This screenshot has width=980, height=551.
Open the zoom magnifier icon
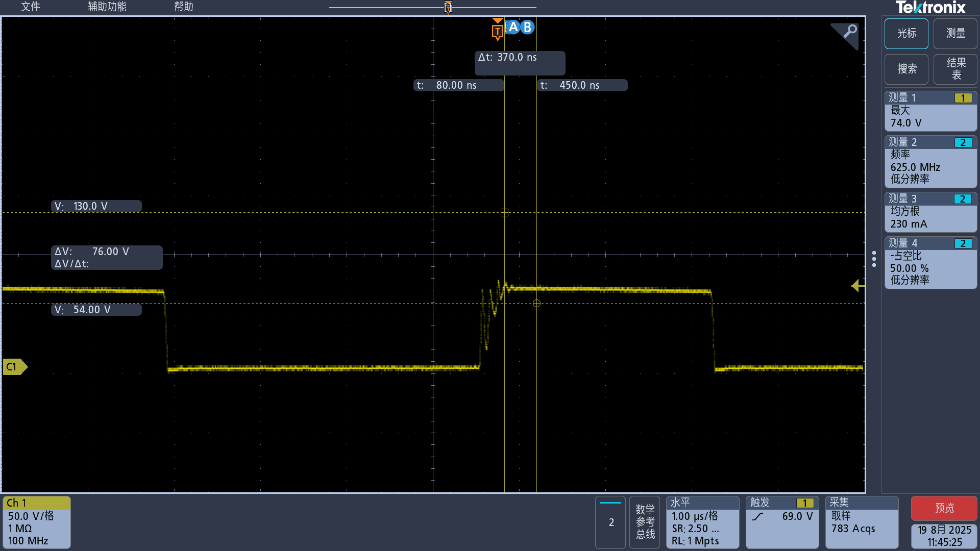[x=849, y=32]
